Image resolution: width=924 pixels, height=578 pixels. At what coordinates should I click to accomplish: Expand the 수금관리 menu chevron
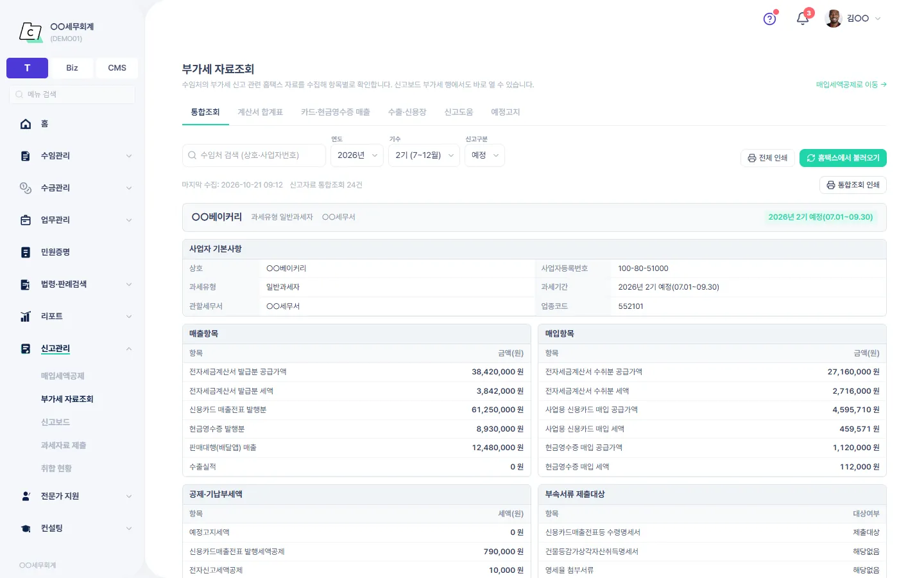pos(129,188)
